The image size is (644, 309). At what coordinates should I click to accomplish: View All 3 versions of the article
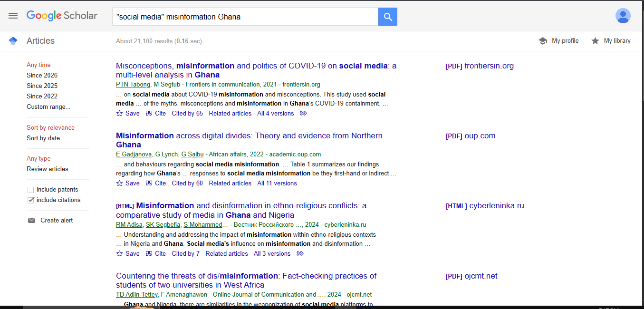(272, 253)
